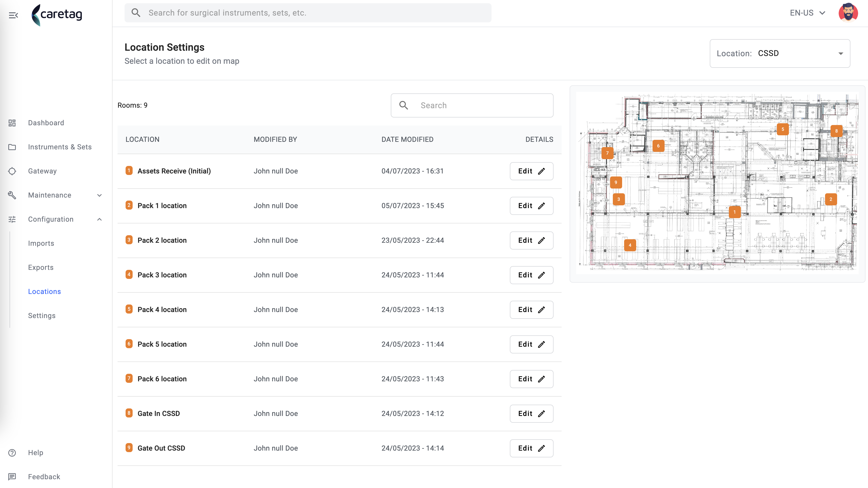
Task: Focus the surgical instruments search bar
Action: pyautogui.click(x=308, y=13)
